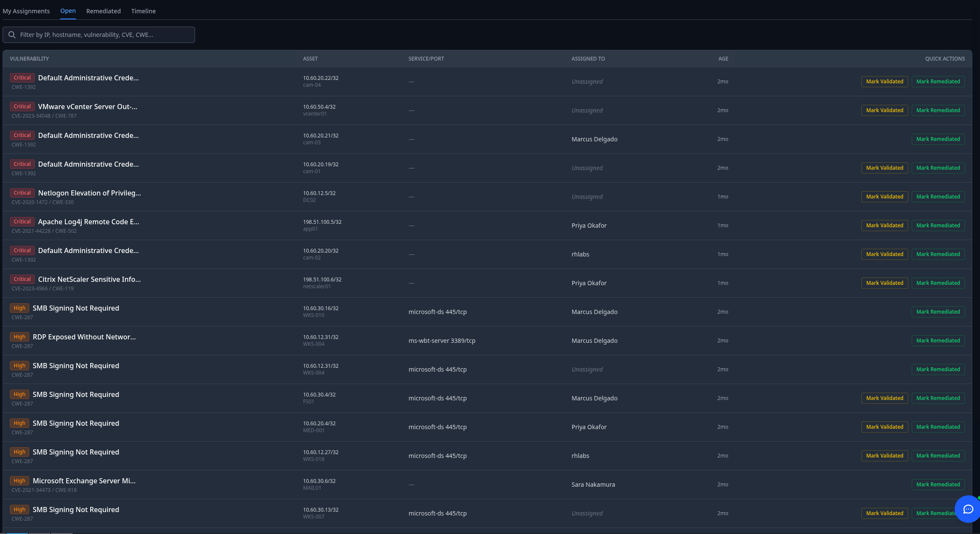
Task: Click Unassigned cell for WKS-007 row
Action: (x=587, y=513)
